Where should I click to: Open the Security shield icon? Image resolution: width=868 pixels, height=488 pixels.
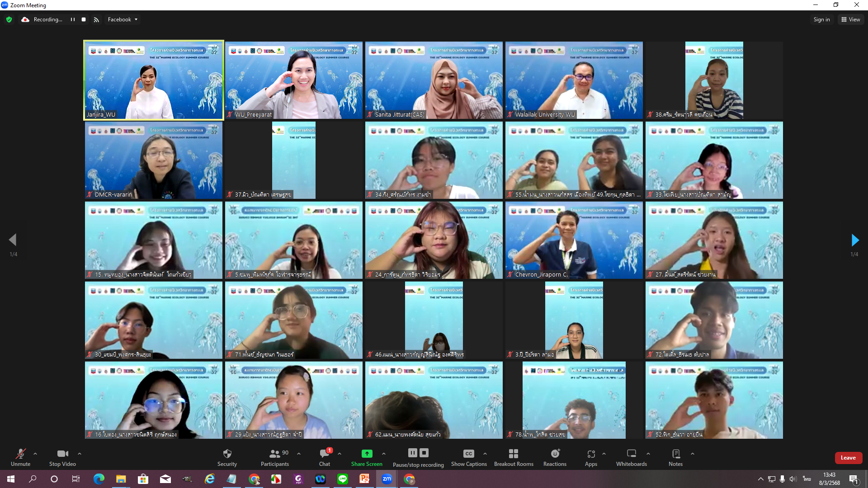click(x=227, y=454)
